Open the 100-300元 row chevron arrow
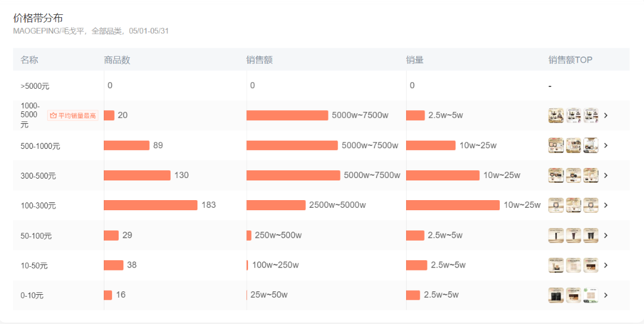 605,205
